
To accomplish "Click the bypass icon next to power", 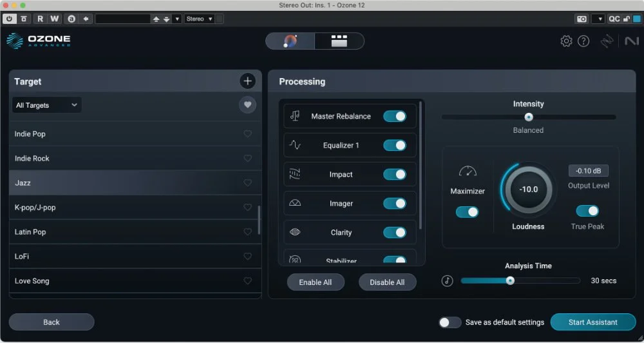I will pos(24,19).
